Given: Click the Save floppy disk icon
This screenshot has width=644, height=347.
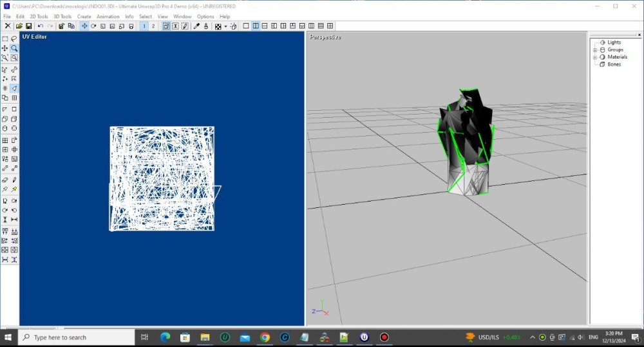Looking at the screenshot, I should tap(29, 26).
